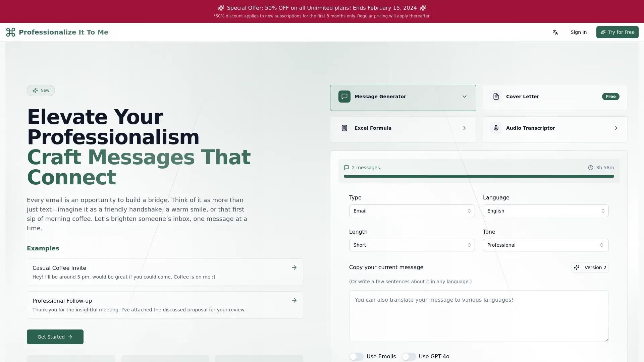Image resolution: width=644 pixels, height=362 pixels.
Task: Click the clock icon next to 3h 58m
Action: [591, 168]
